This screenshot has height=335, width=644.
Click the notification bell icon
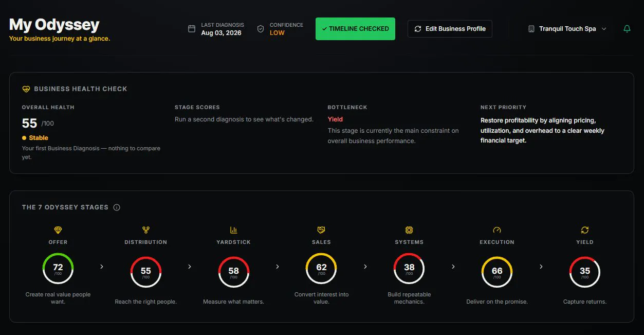point(627,29)
